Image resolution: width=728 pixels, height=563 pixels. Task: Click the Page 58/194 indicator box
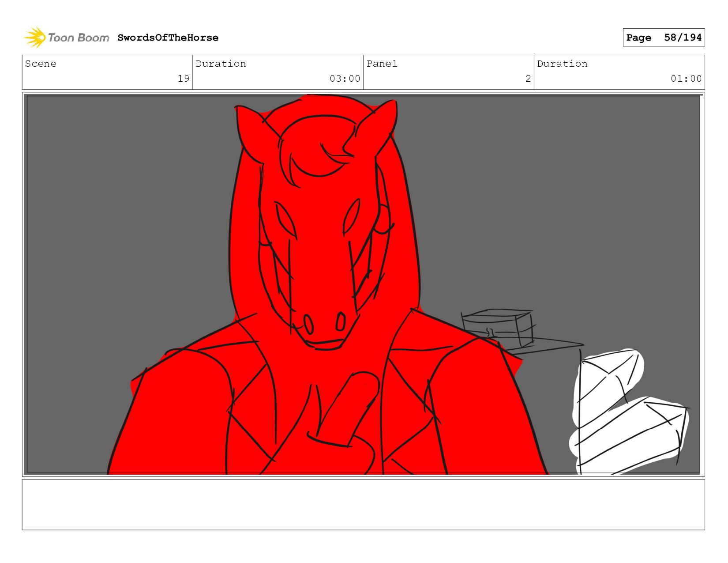(x=663, y=38)
